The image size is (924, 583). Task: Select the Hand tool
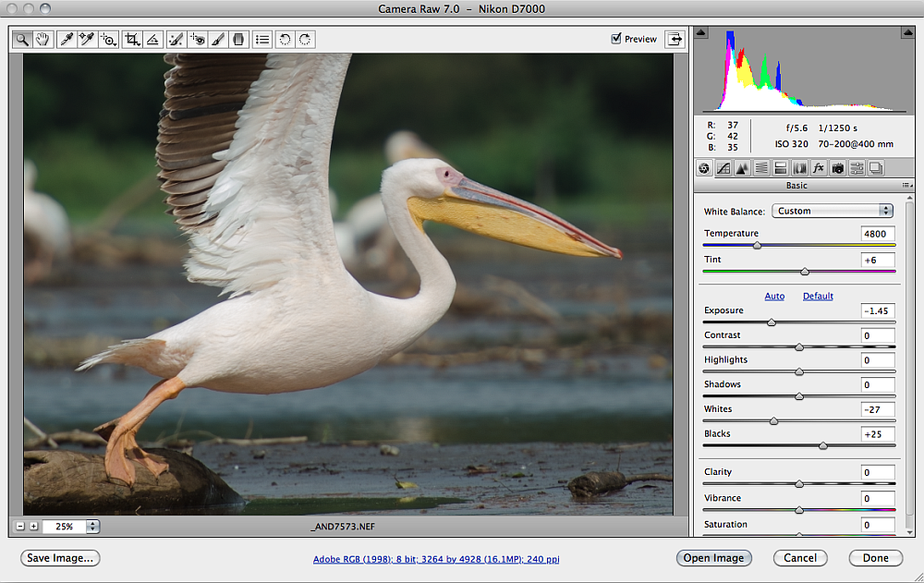click(43, 40)
